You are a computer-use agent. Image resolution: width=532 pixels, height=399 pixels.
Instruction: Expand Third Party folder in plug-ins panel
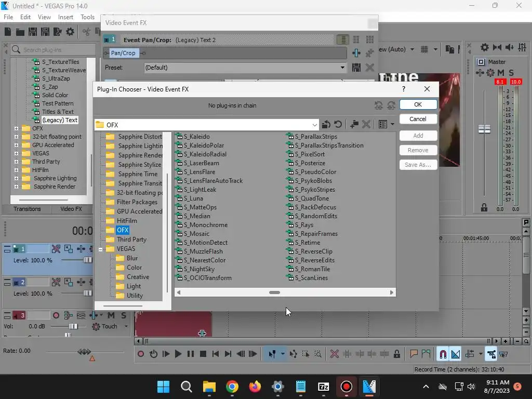point(16,162)
